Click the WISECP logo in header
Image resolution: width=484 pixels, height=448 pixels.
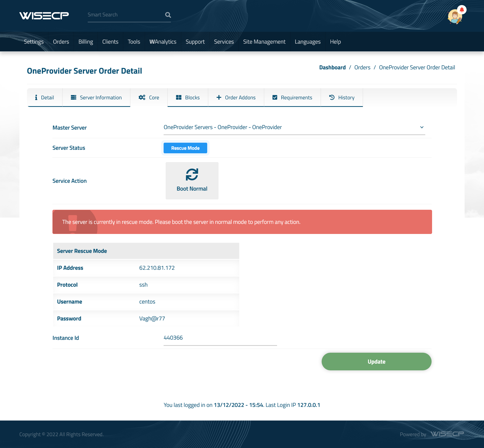(x=44, y=15)
